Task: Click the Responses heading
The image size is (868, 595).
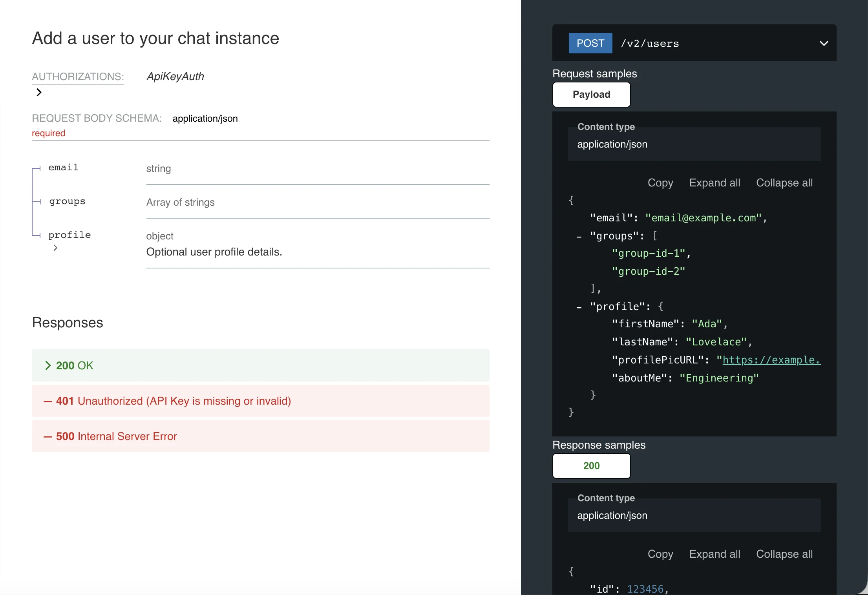Action: click(x=68, y=323)
